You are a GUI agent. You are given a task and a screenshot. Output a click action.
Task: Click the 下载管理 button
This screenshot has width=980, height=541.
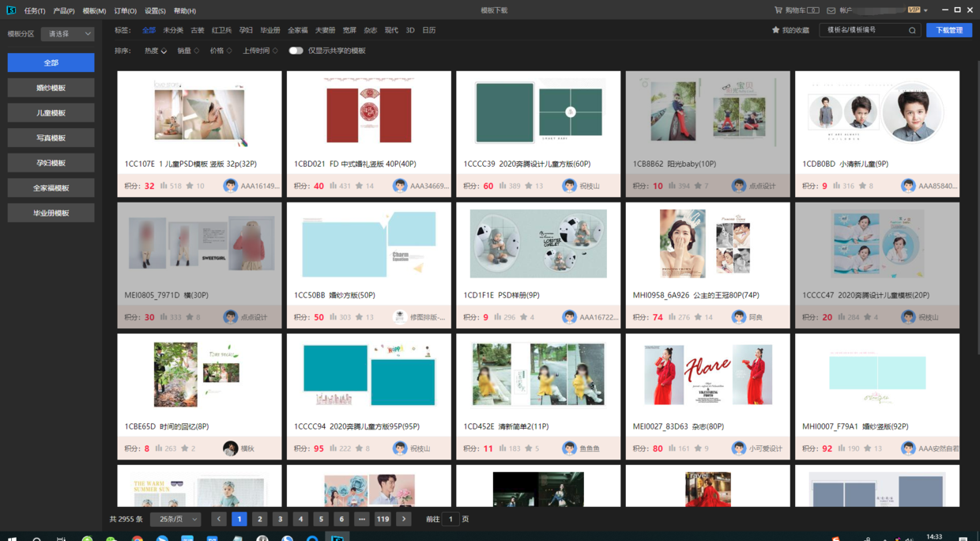point(949,30)
